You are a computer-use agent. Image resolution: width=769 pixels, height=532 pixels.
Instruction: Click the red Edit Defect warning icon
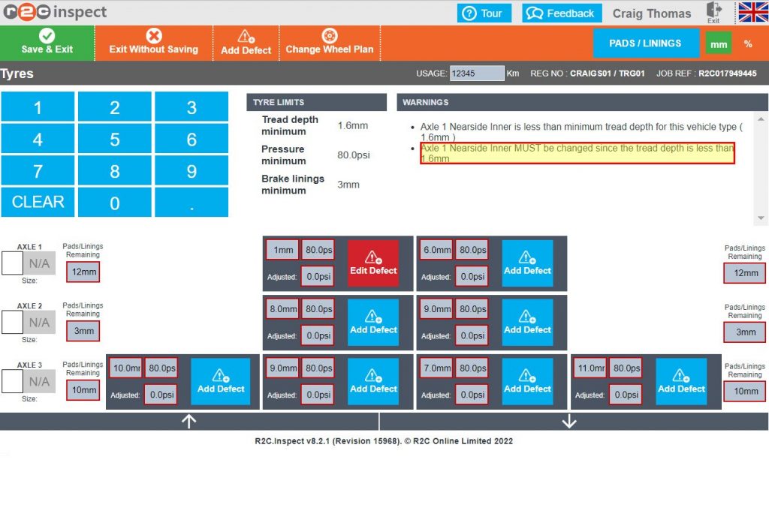tap(373, 254)
